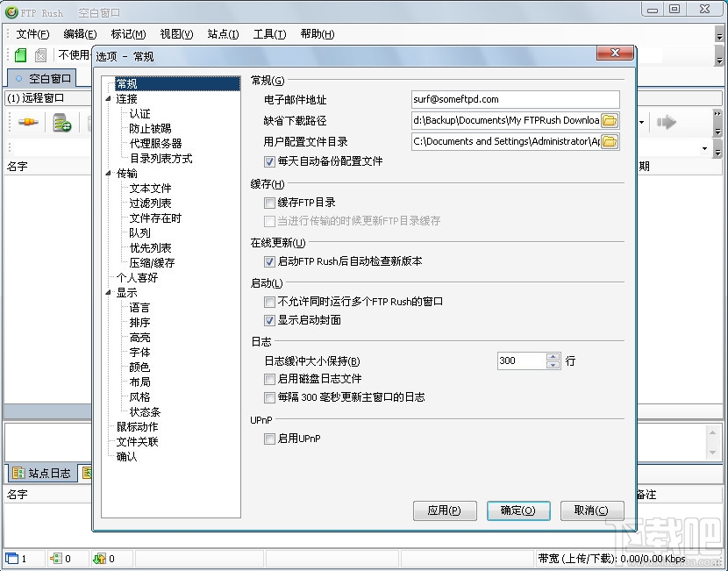Select 语言 in options tree
This screenshot has height=571, width=728.
coord(139,307)
